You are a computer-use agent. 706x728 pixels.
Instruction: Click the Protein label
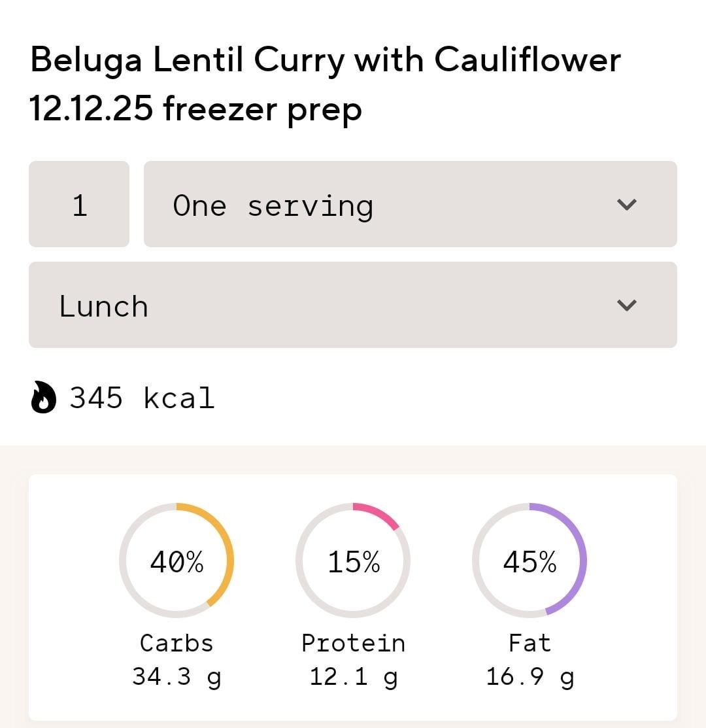coord(353,643)
